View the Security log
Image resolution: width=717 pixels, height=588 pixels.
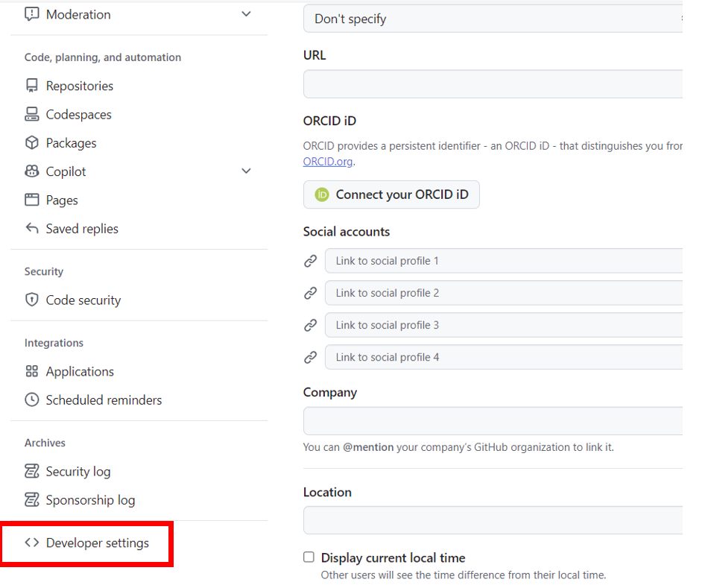(x=78, y=472)
